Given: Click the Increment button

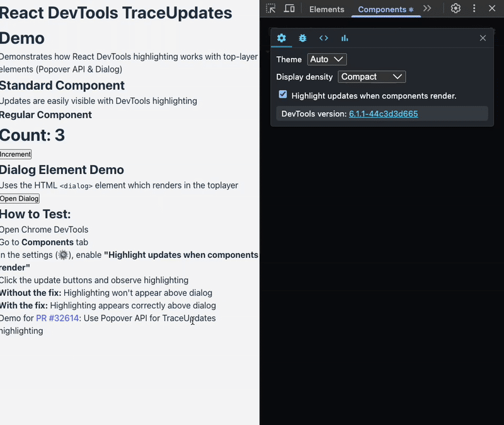Looking at the screenshot, I should pyautogui.click(x=16, y=154).
